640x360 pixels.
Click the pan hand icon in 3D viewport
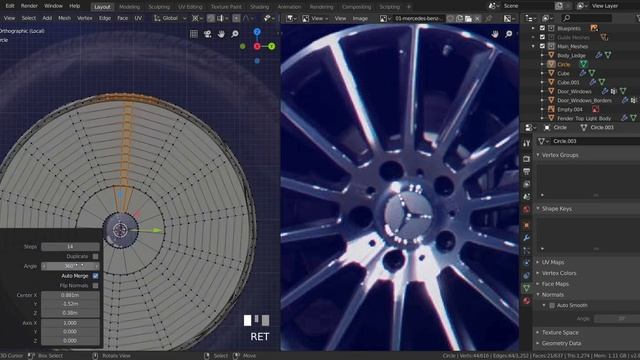click(x=221, y=34)
